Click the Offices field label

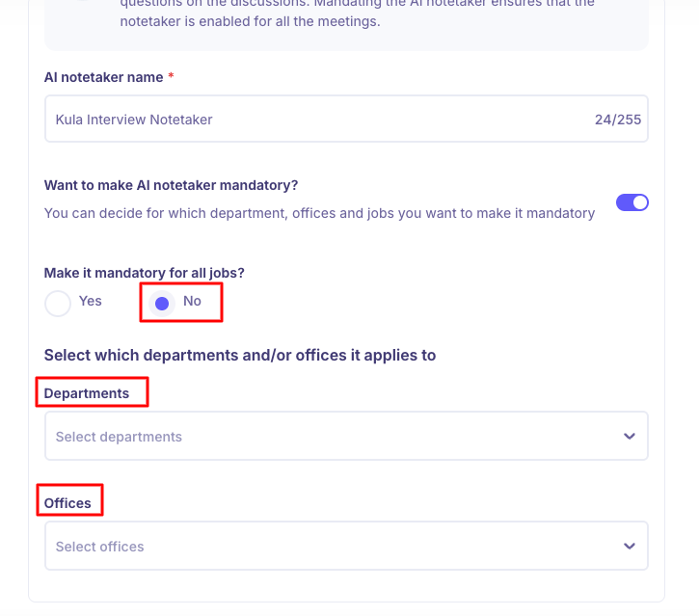click(67, 503)
